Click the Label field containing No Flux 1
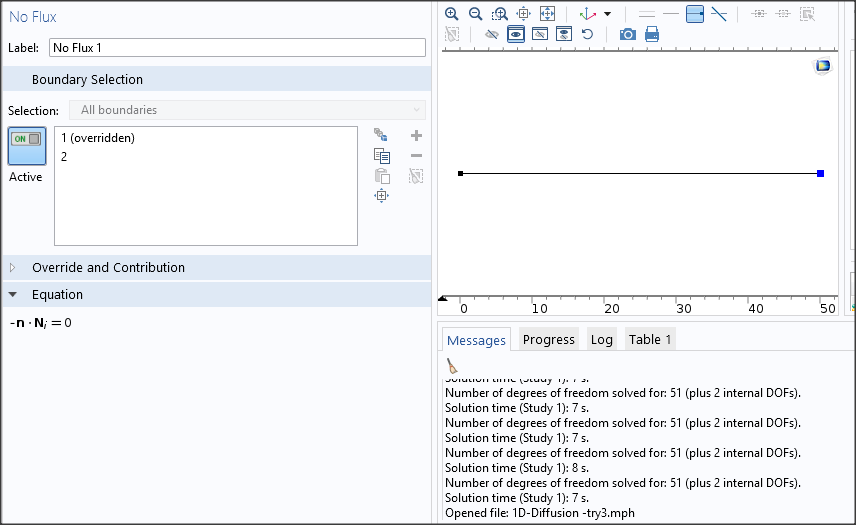Image resolution: width=856 pixels, height=525 pixels. click(x=237, y=47)
